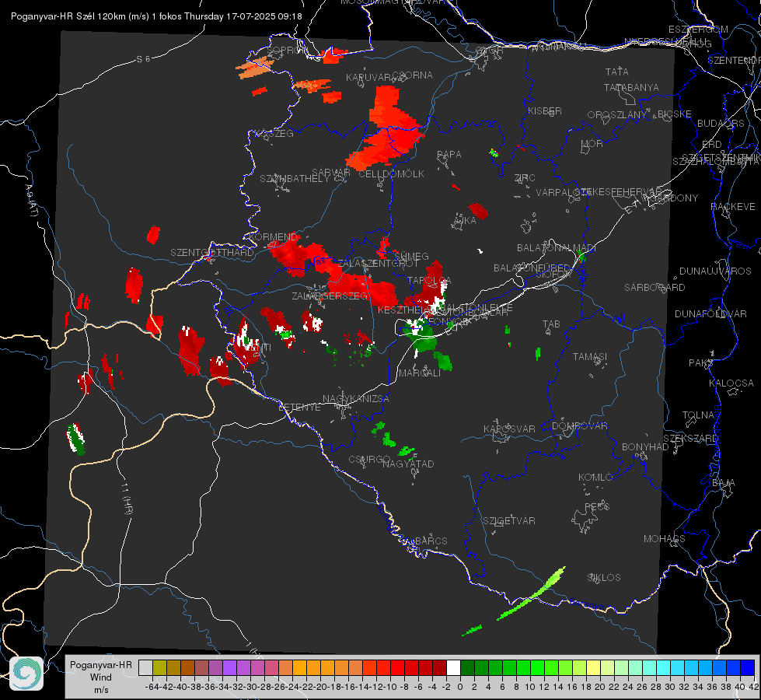
Task: Click the SUMEG town label
Action: [x=411, y=256]
